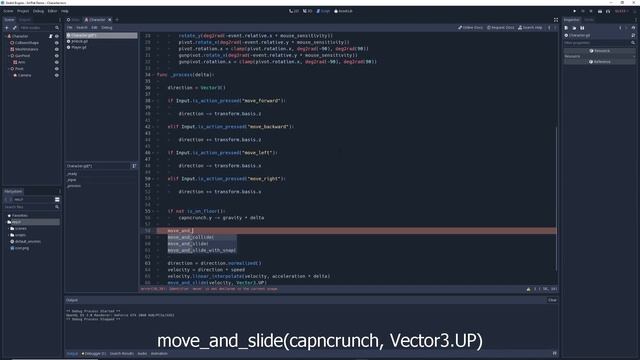Switch to the Node dock tab
Viewport: 640px width, 360px height.
[589, 20]
